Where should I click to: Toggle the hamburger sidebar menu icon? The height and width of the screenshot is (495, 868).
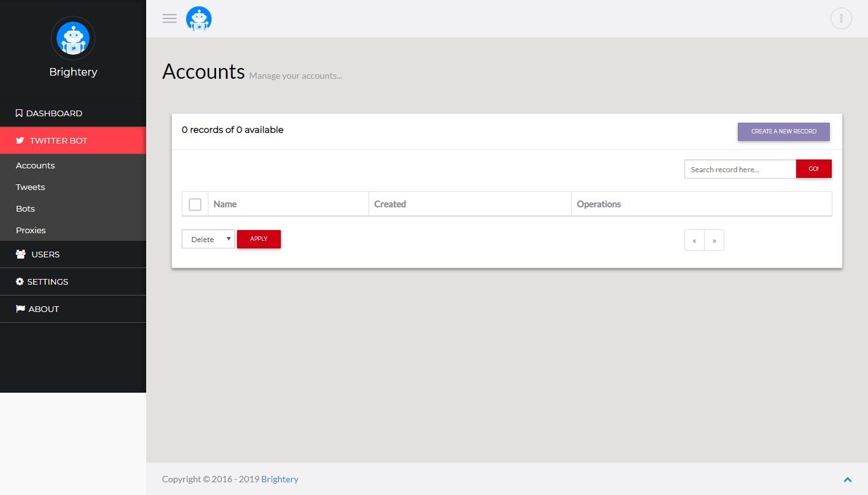pos(170,18)
